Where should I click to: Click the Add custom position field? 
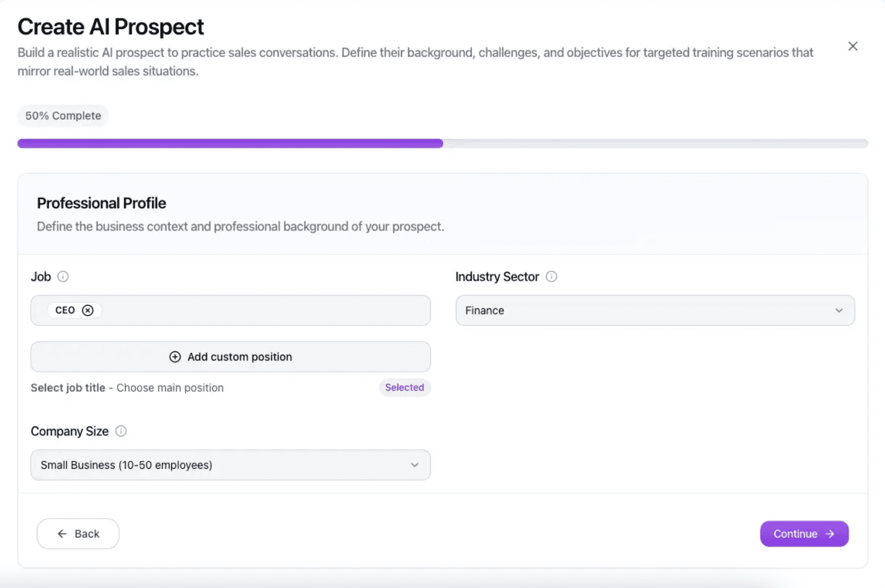(x=230, y=356)
